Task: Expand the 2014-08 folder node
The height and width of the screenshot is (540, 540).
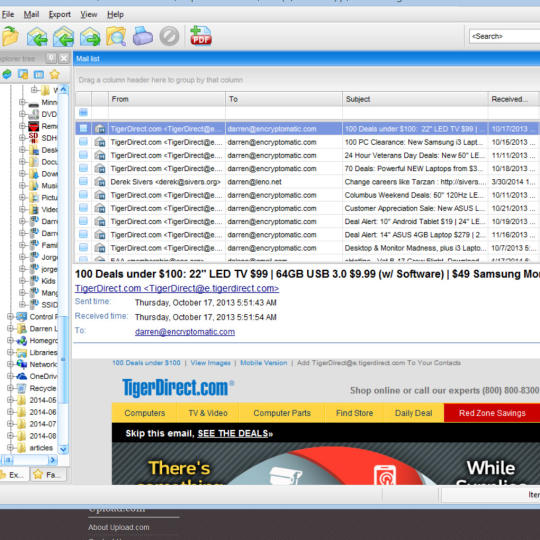Action: [10, 436]
